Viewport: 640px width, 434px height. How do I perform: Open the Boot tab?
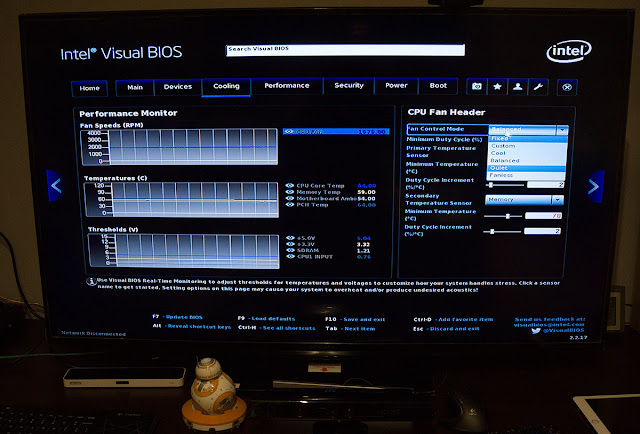pyautogui.click(x=438, y=86)
